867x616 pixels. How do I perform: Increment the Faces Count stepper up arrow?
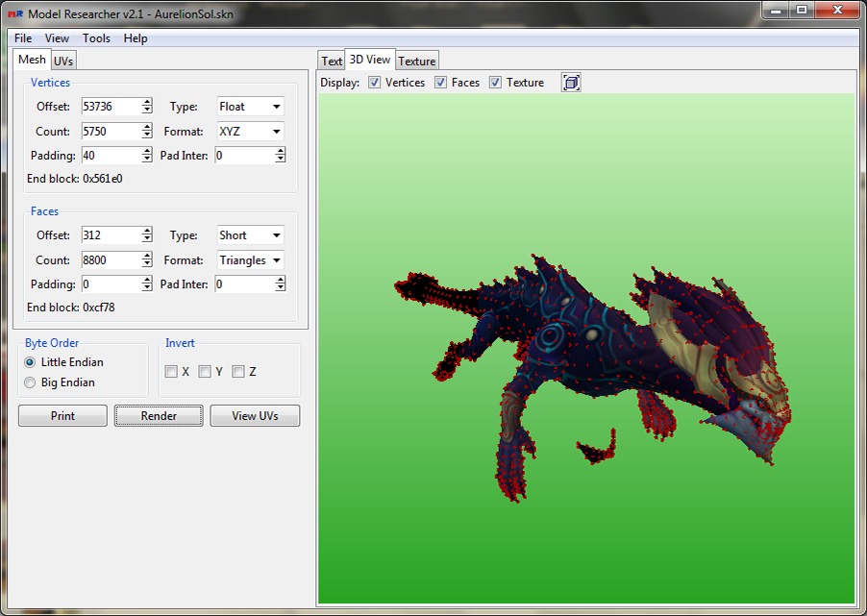coord(147,257)
